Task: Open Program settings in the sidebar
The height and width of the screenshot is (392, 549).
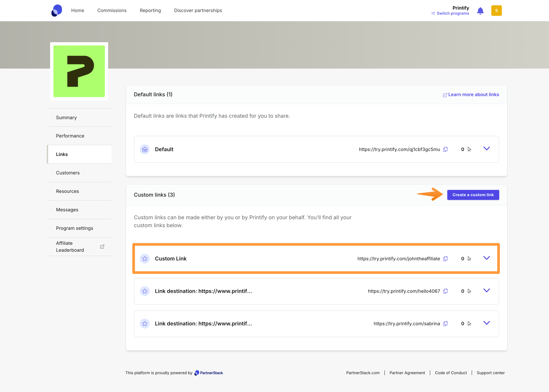Action: click(x=79, y=228)
